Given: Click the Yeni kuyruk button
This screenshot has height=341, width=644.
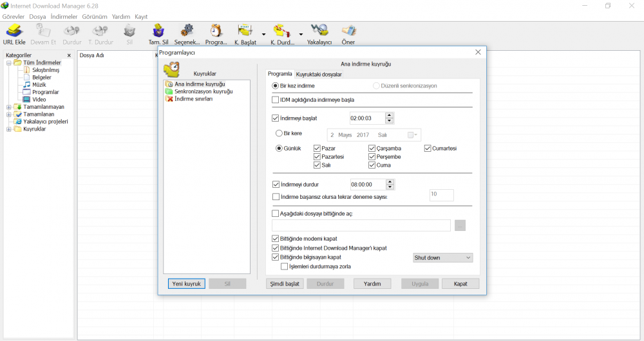Looking at the screenshot, I should point(187,284).
